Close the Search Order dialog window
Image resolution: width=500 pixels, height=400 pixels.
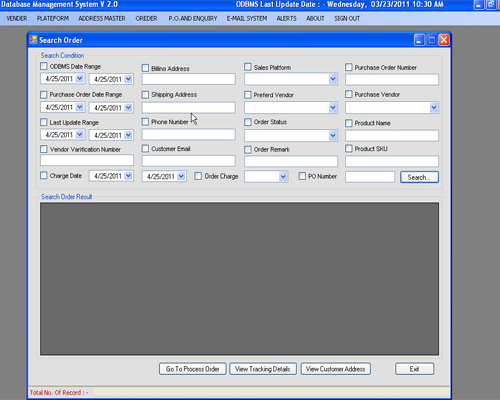point(444,40)
